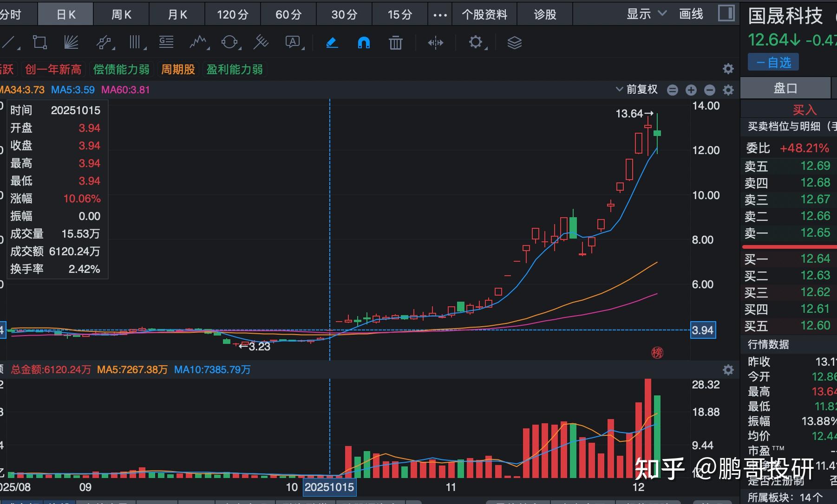Switch to the 周K weekly chart tab
The width and height of the screenshot is (837, 504).
pos(121,14)
